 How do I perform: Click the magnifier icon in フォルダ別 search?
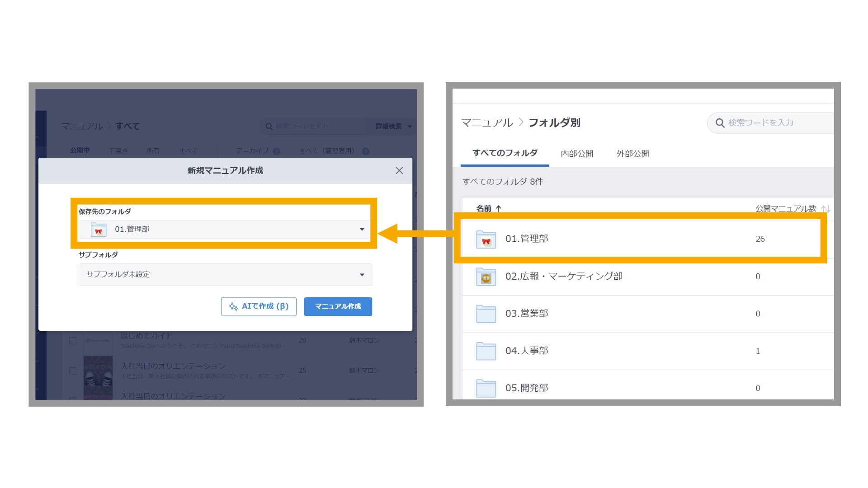pyautogui.click(x=720, y=123)
